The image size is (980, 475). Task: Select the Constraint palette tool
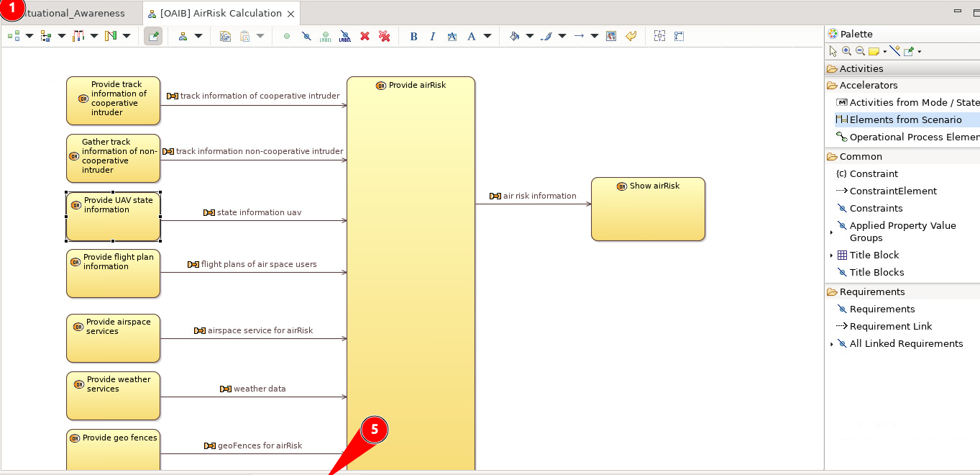[867, 173]
